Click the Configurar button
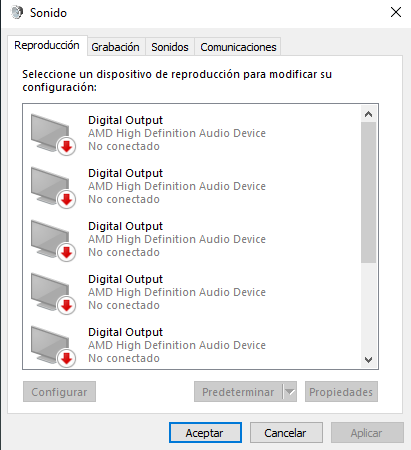The image size is (411, 450). tap(59, 392)
